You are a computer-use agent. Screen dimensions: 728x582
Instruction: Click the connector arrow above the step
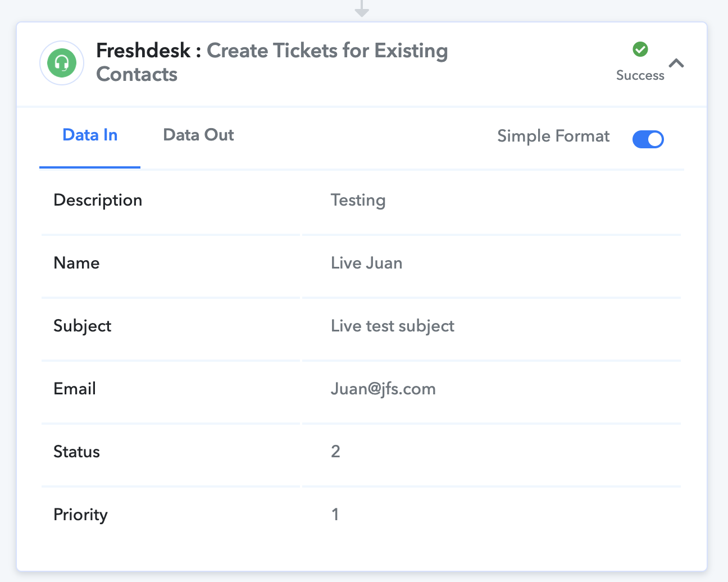click(x=362, y=8)
